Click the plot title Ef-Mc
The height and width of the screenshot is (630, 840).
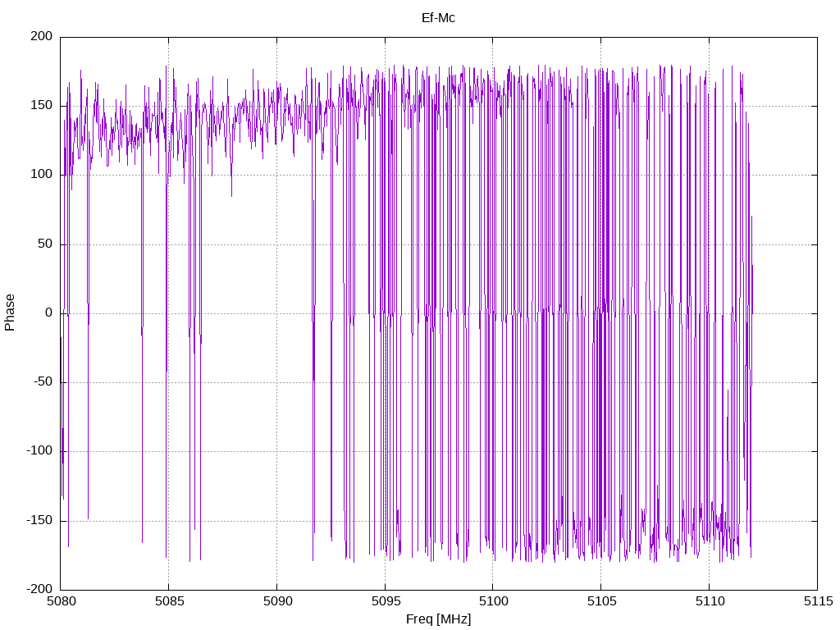[438, 18]
